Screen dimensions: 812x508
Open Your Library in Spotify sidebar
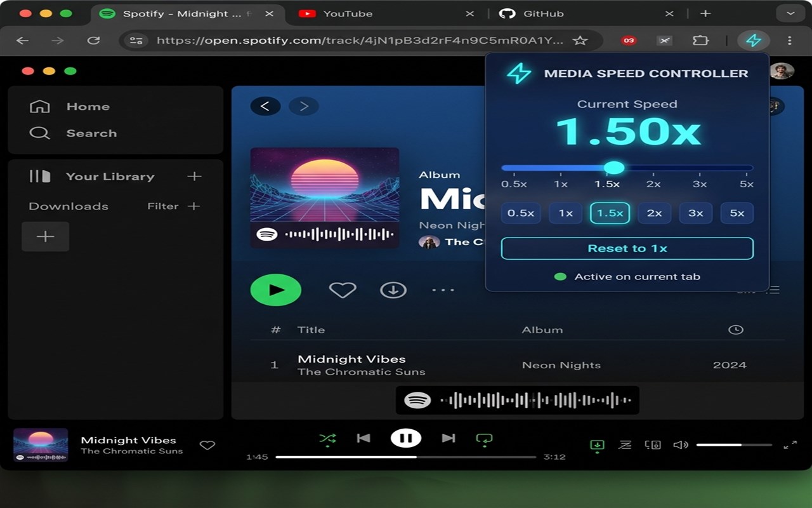coord(92,177)
